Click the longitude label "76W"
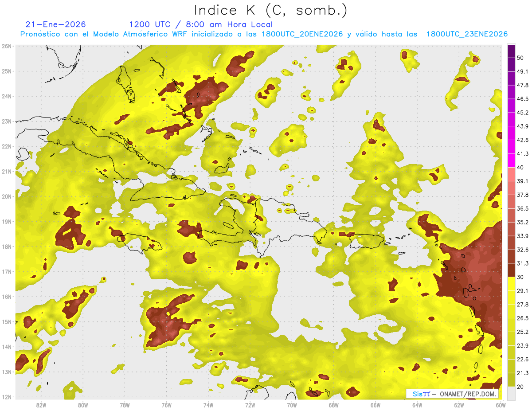The height and width of the screenshot is (411, 532). (167, 405)
